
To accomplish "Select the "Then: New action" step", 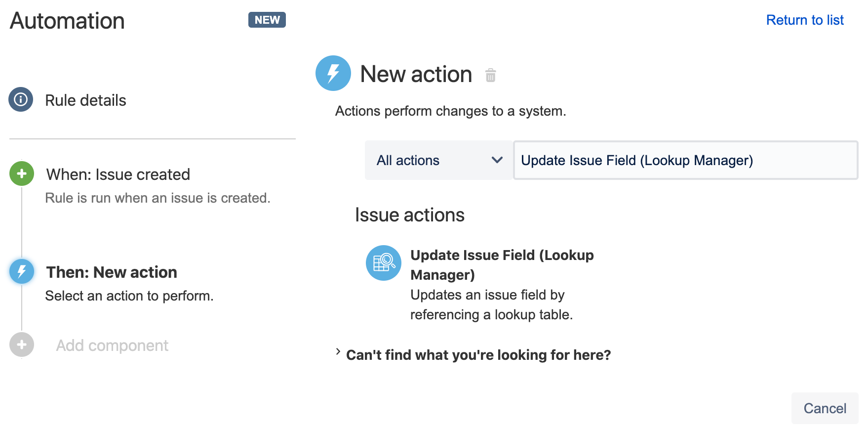I will (x=112, y=272).
